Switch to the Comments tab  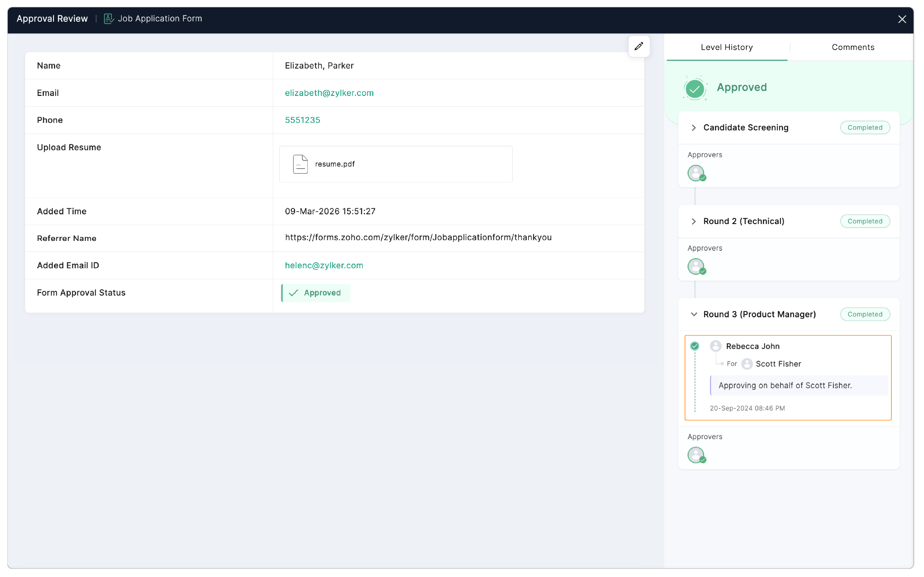click(853, 47)
